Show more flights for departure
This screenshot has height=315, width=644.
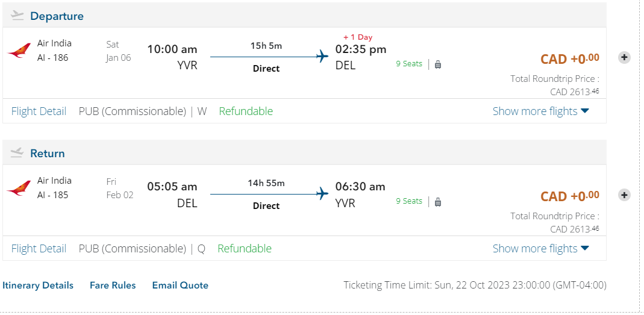click(x=540, y=111)
